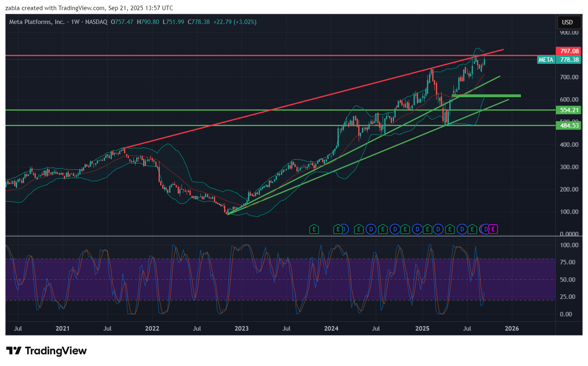Screen dimensions: 588x366
Task: Click the earnings E marker for October 2024
Action: pyautogui.click(x=405, y=229)
